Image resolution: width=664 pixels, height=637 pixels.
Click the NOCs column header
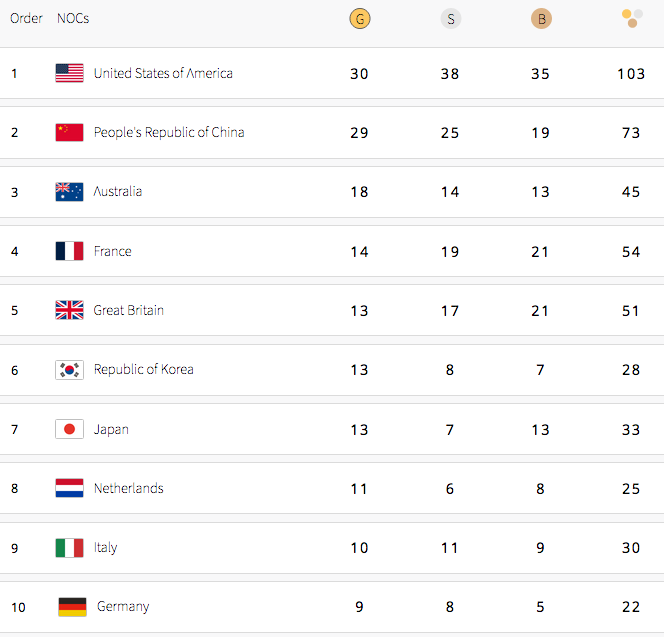[x=73, y=19]
